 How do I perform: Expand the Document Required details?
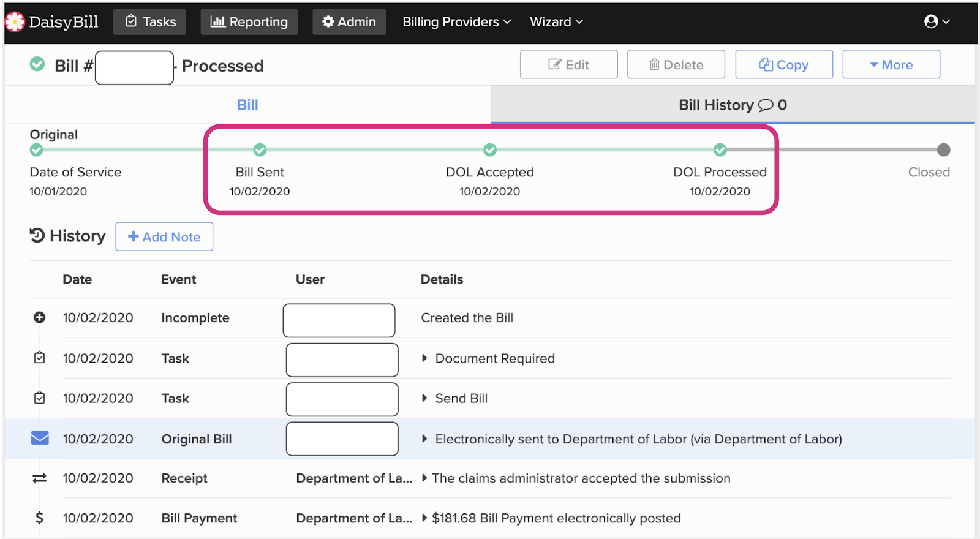pos(424,358)
